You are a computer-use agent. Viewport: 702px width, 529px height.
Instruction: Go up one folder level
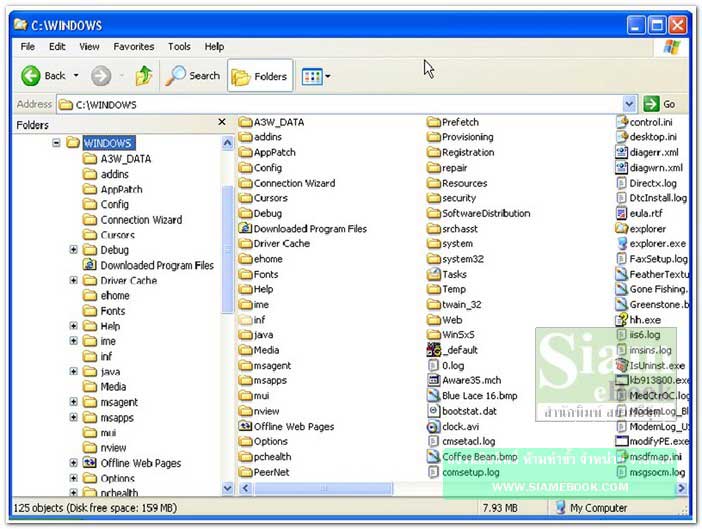click(144, 76)
